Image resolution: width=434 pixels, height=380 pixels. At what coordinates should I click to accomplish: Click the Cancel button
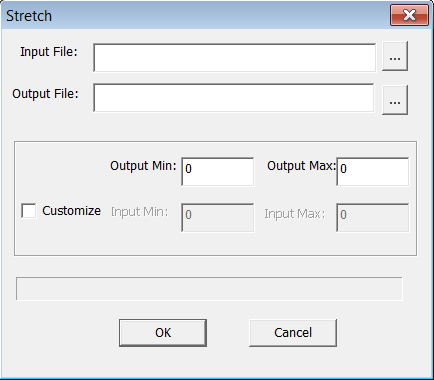(293, 333)
